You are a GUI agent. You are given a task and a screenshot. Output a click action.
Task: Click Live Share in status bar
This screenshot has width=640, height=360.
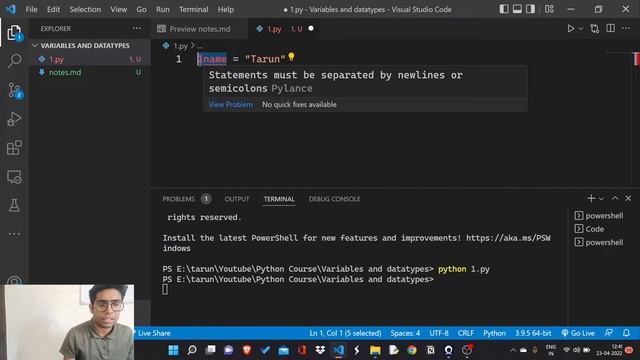click(153, 333)
